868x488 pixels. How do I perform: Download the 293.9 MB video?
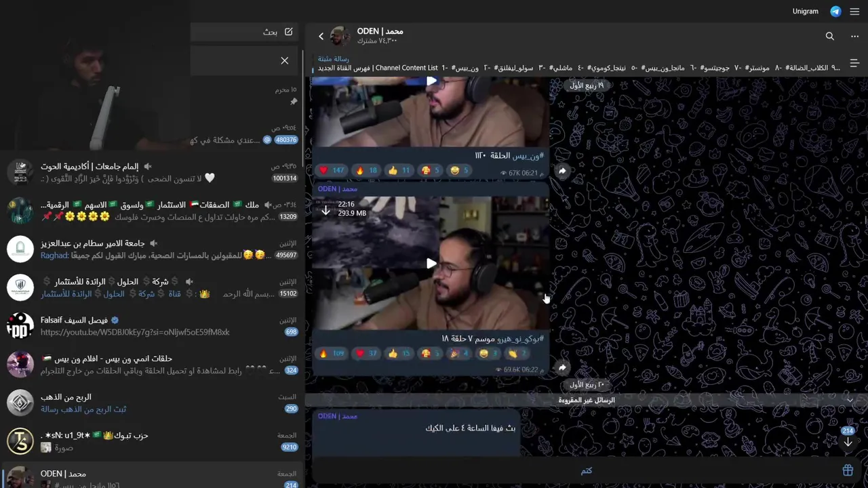point(325,209)
